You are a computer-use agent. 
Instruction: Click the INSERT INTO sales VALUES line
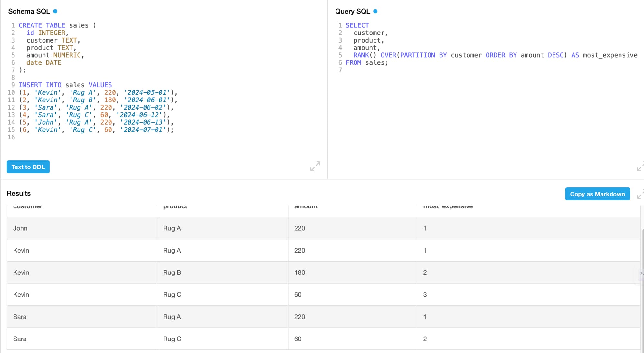[65, 85]
